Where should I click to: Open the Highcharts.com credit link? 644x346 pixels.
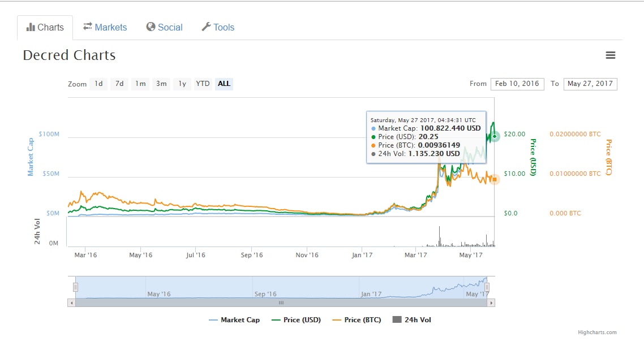pyautogui.click(x=597, y=332)
